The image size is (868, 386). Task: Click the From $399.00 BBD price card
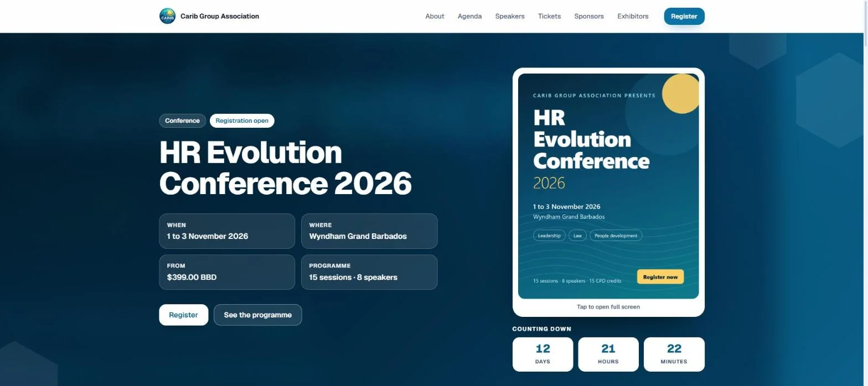pyautogui.click(x=227, y=272)
